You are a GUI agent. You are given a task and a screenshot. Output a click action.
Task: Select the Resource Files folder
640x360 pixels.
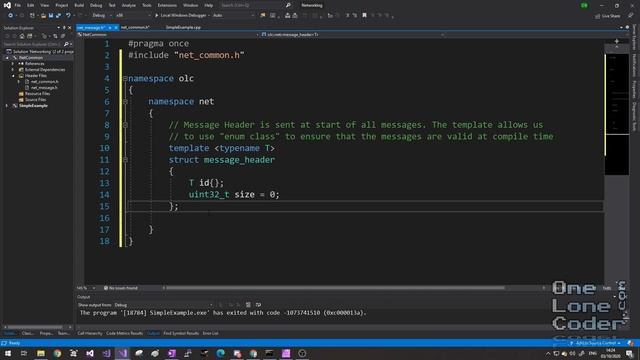37,94
